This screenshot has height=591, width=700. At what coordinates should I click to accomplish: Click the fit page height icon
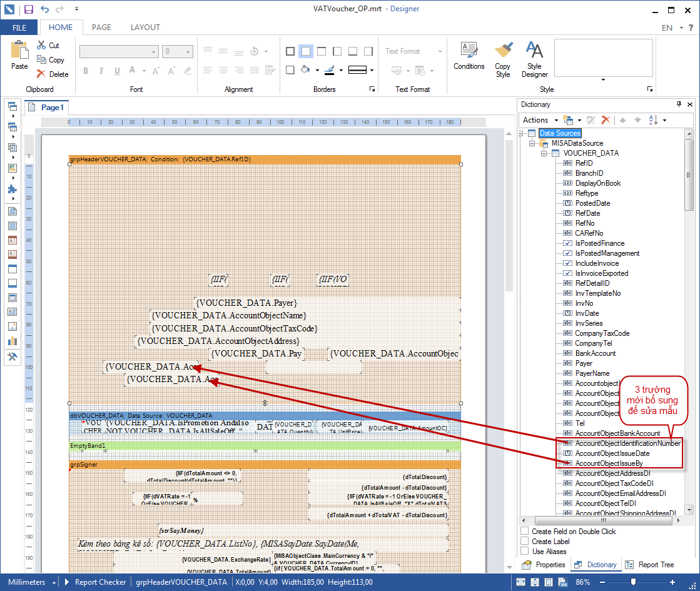tap(534, 582)
